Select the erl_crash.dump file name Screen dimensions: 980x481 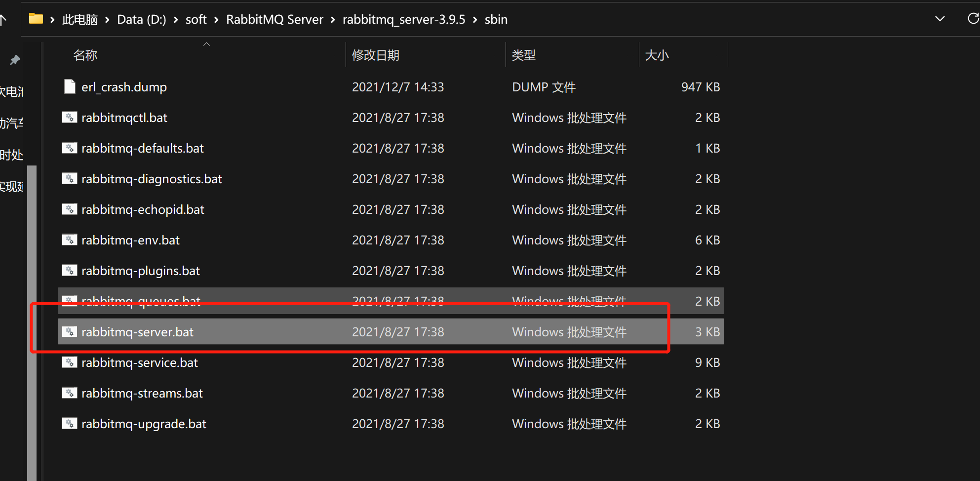click(124, 87)
